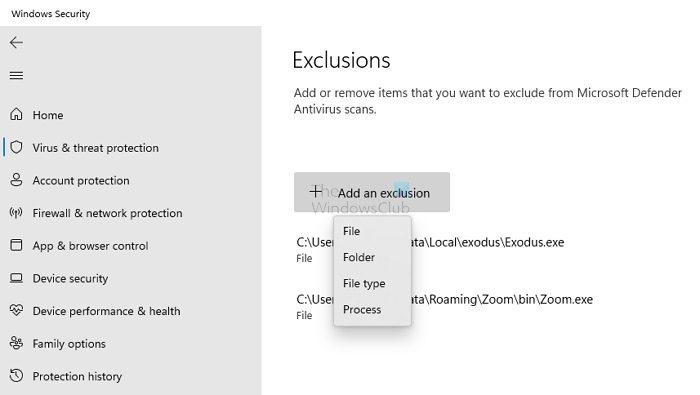Click the Account protection person icon
The height and width of the screenshot is (395, 700).
pos(16,180)
